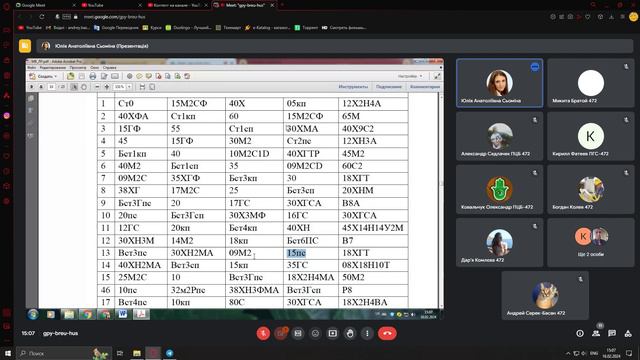Open the Duolingo bookmark

pos(189,28)
